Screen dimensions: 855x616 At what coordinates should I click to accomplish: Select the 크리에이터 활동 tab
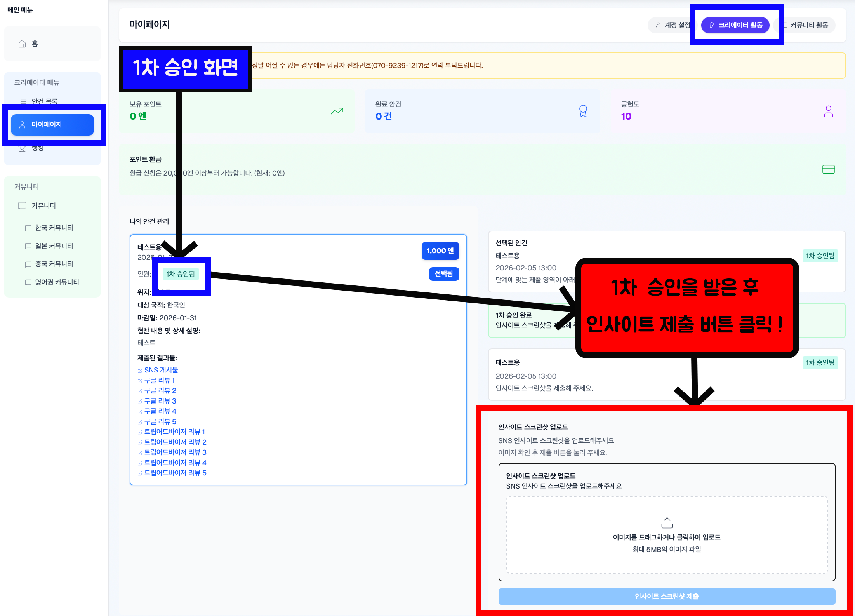(x=735, y=25)
